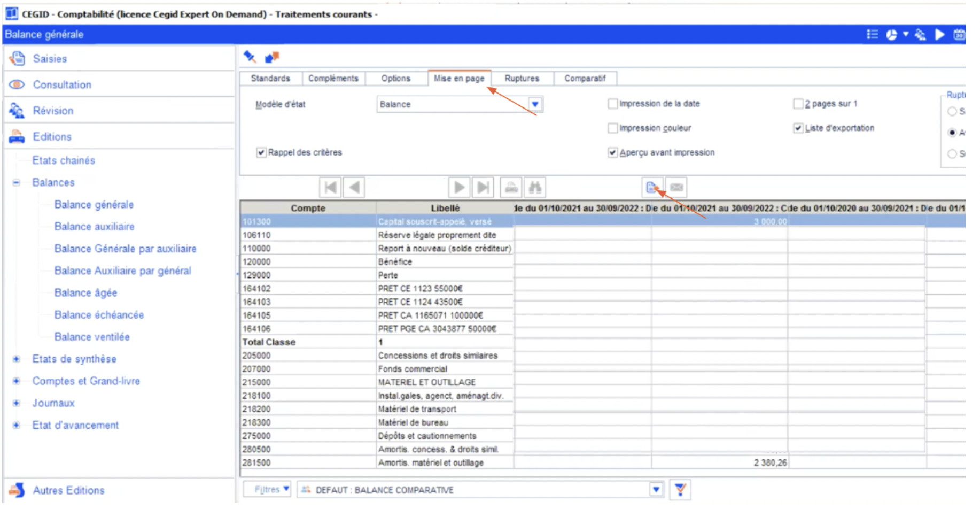Open the Modèle d'état dropdown arrow
The image size is (980, 509).
pyautogui.click(x=535, y=104)
